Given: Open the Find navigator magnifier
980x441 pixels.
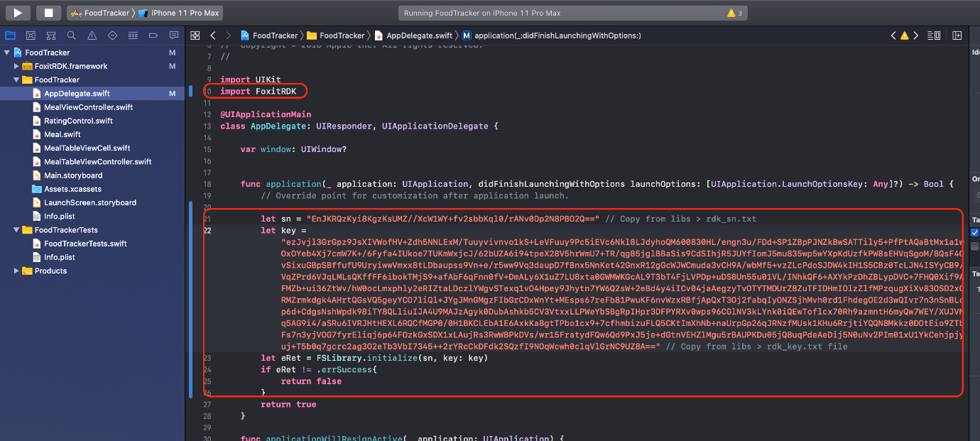Looking at the screenshot, I should point(72,35).
